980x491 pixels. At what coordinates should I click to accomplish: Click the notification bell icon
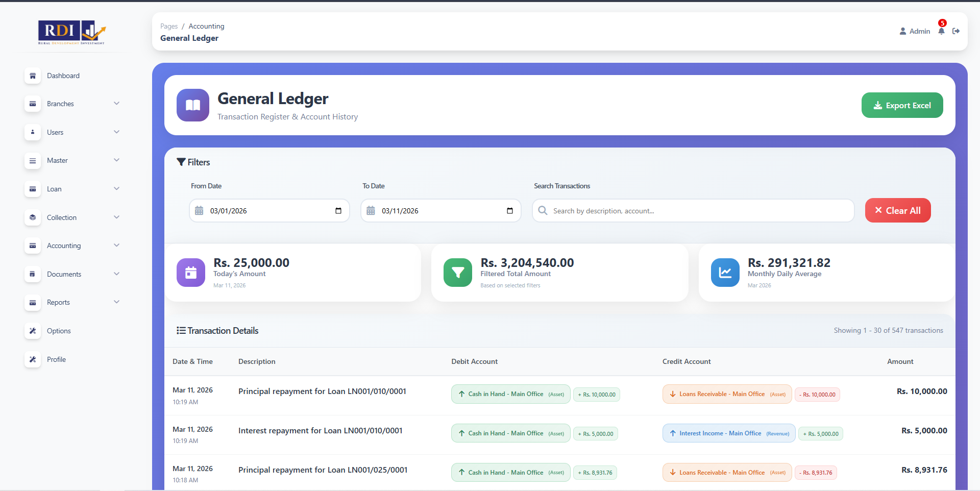(941, 31)
